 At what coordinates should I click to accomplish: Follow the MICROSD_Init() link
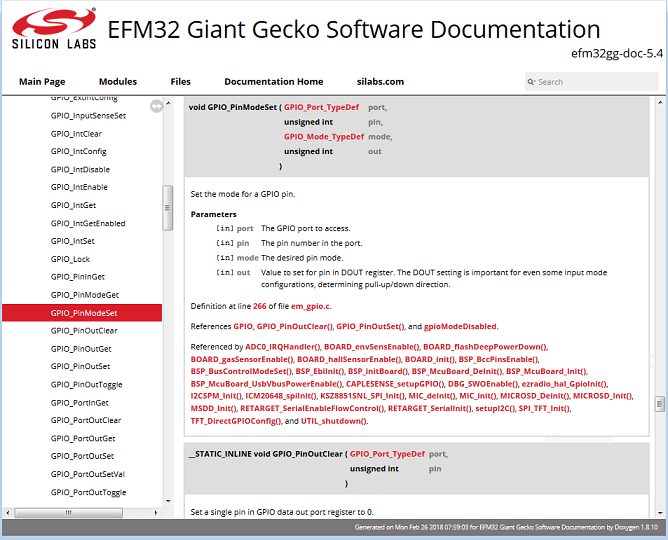[x=603, y=396]
